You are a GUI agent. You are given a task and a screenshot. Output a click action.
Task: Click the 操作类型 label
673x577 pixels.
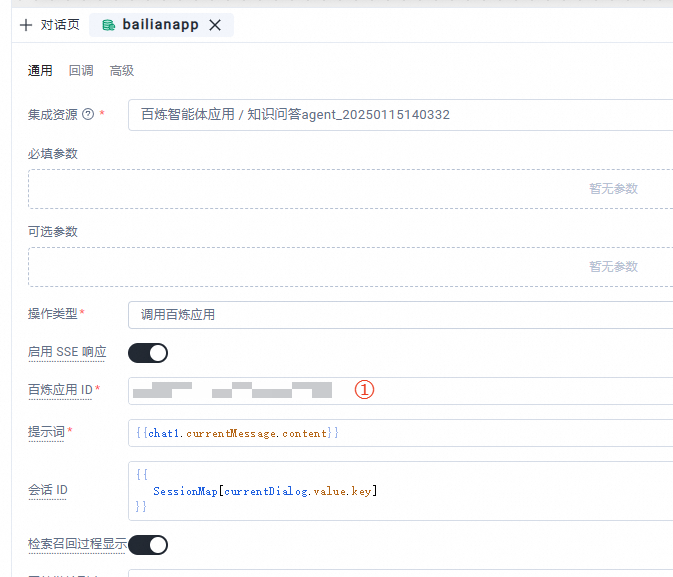[53, 314]
